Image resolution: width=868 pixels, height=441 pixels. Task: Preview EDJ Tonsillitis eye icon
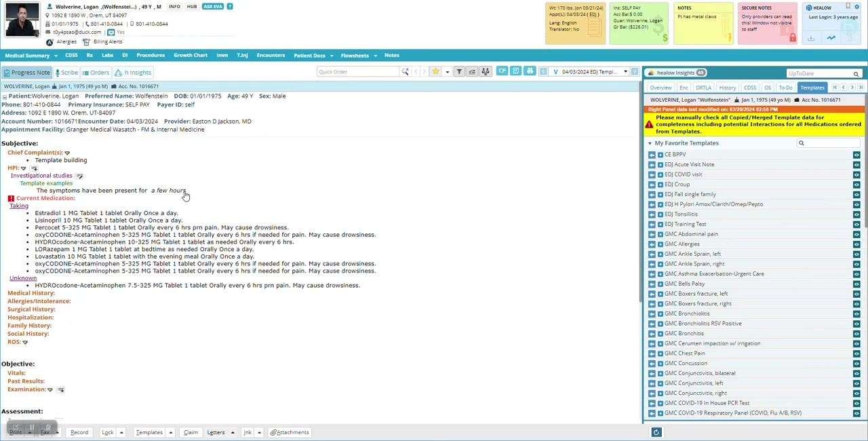[x=856, y=214]
